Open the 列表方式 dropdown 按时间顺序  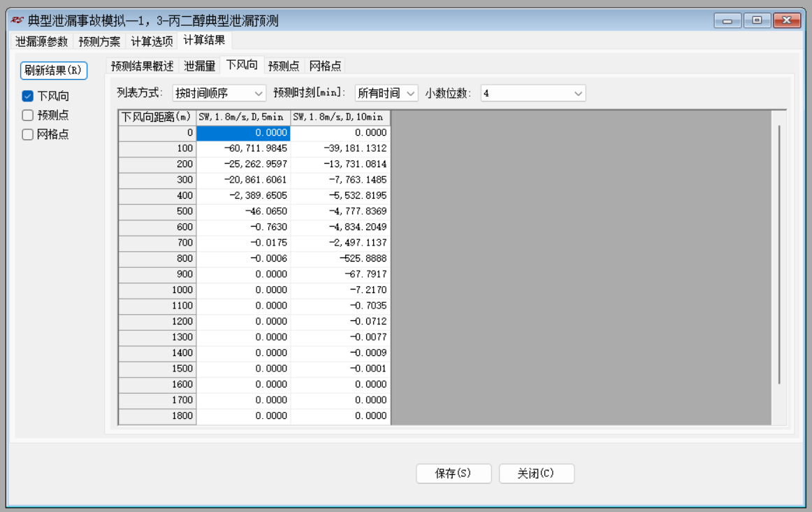point(219,93)
